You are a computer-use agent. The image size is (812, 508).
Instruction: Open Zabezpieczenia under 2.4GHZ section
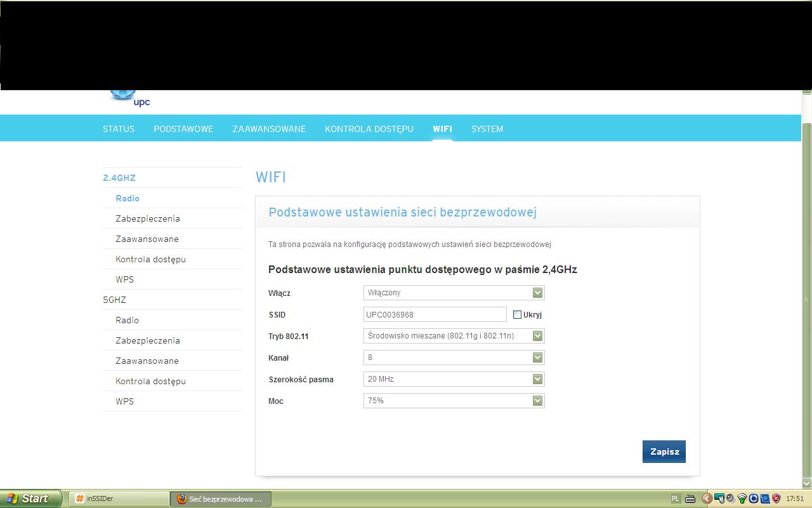(x=147, y=218)
